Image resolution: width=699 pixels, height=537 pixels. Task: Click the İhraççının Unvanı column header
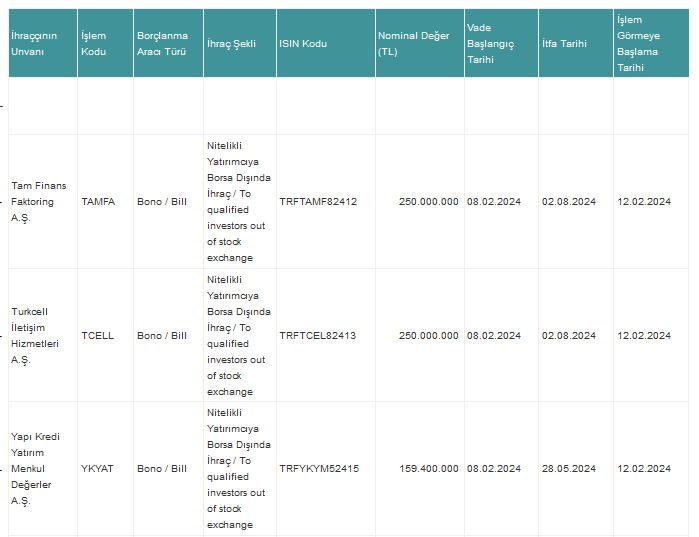[x=43, y=43]
